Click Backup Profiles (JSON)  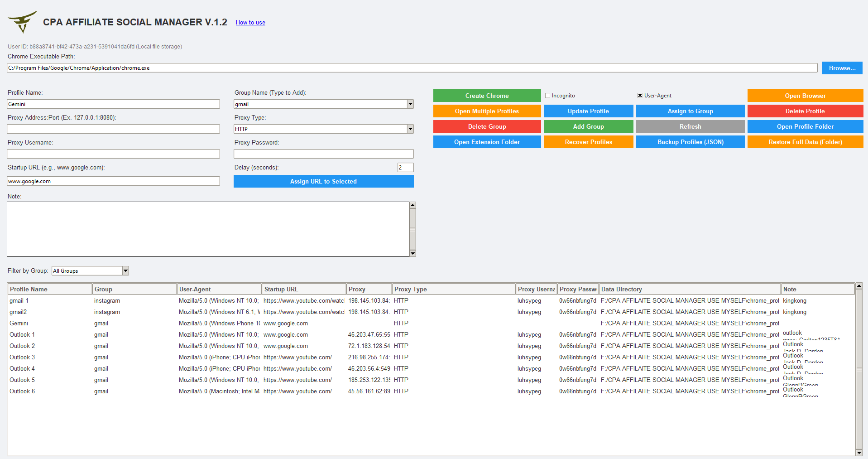click(690, 142)
